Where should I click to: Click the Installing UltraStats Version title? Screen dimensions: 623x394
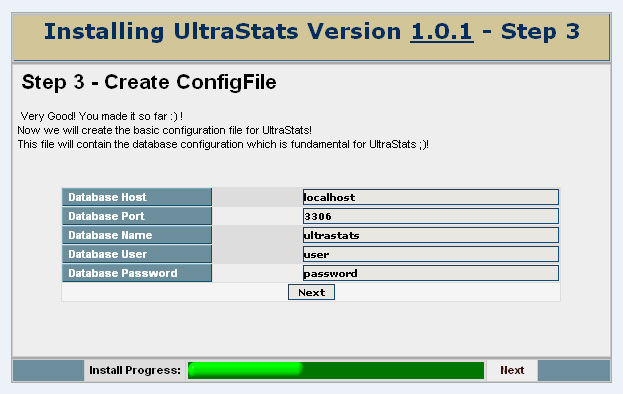[312, 31]
